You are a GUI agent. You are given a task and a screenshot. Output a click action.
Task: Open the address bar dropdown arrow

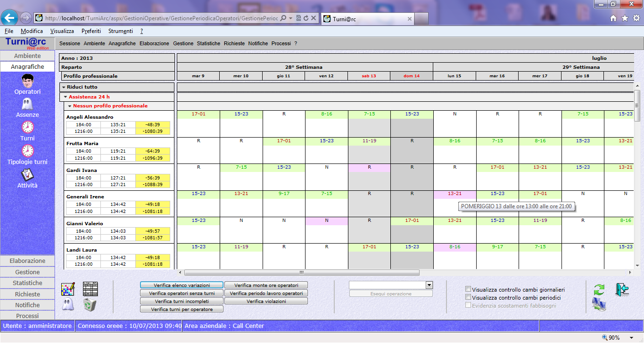click(291, 18)
